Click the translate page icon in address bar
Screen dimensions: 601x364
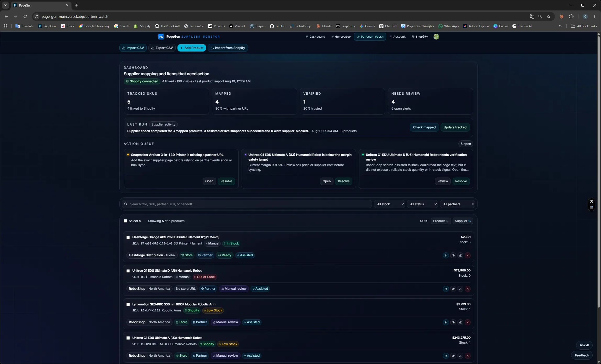click(x=532, y=16)
